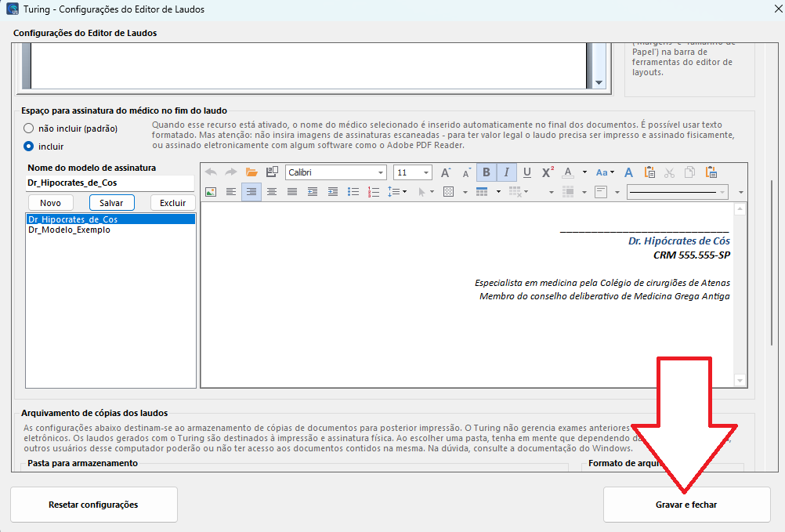This screenshot has width=785, height=532.
Task: Click the insert image icon
Action: coord(211,192)
